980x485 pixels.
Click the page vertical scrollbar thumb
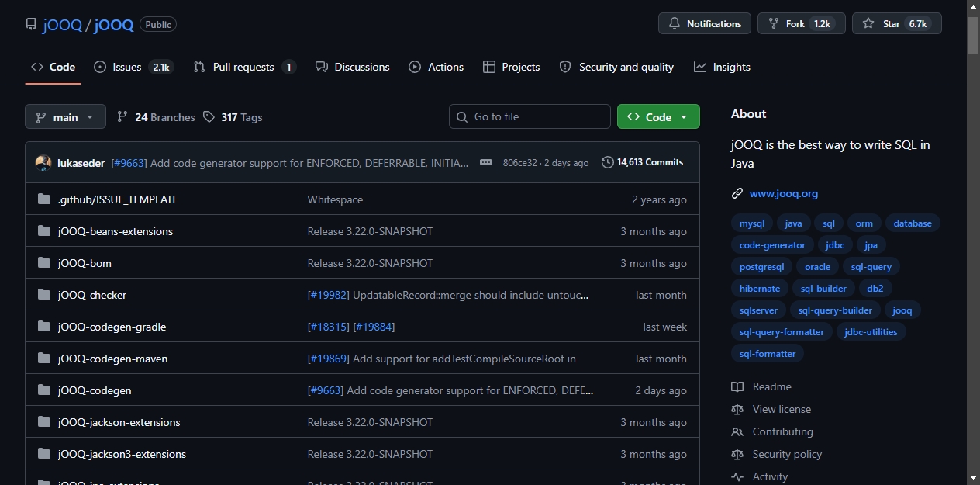tap(973, 35)
